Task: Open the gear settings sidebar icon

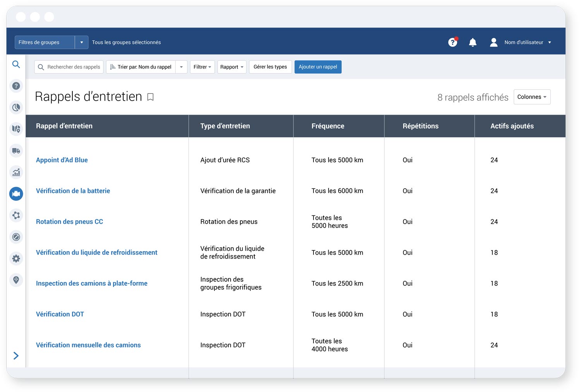Action: pos(16,258)
